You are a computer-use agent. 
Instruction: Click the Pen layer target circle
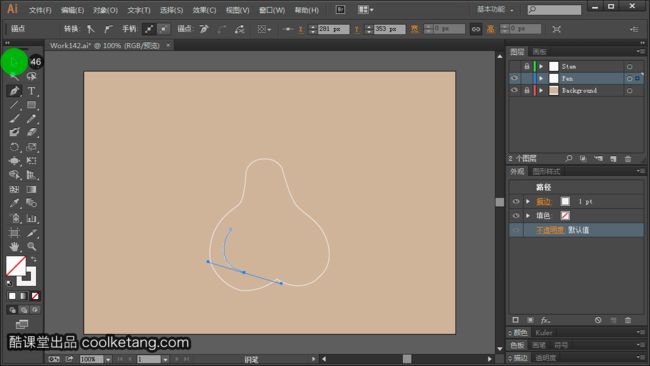pyautogui.click(x=629, y=78)
